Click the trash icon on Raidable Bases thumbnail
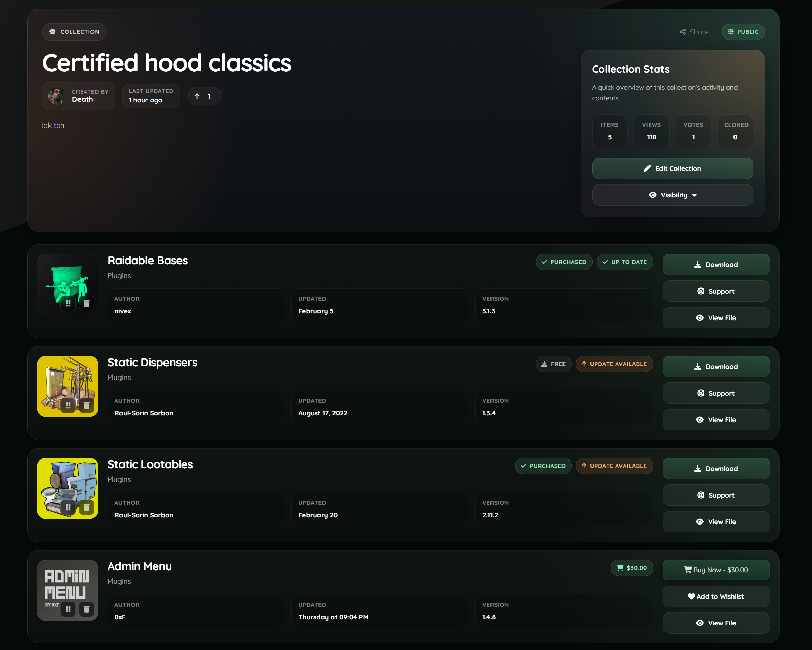Image resolution: width=812 pixels, height=650 pixels. (86, 304)
